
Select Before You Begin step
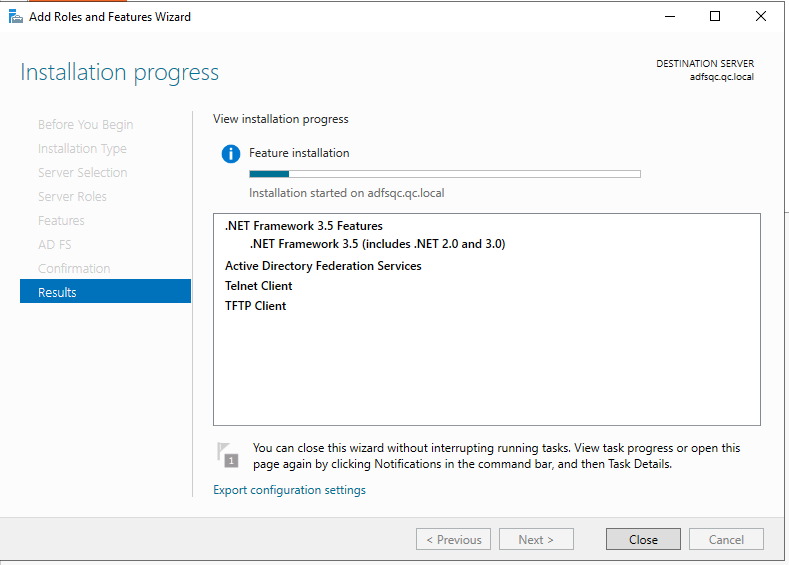[x=85, y=125]
